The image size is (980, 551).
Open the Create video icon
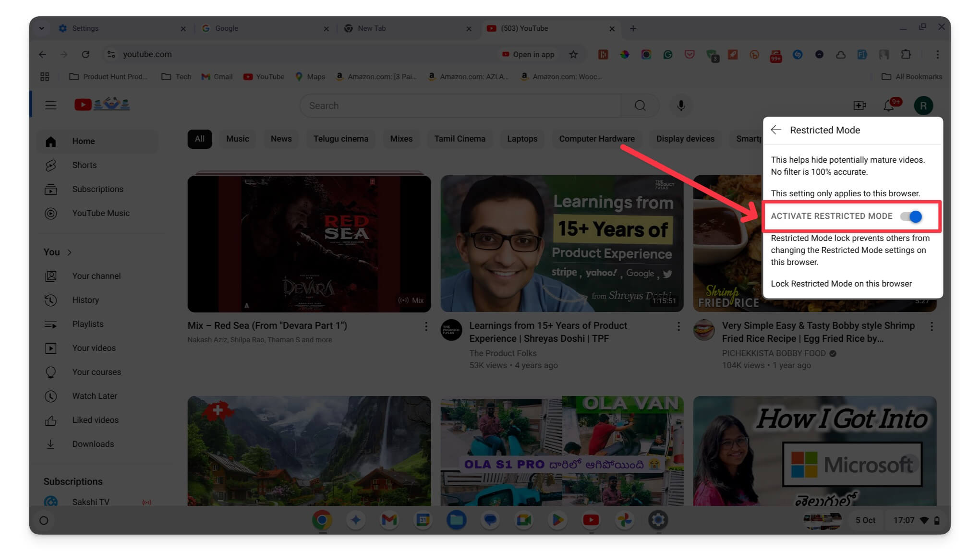pos(859,106)
